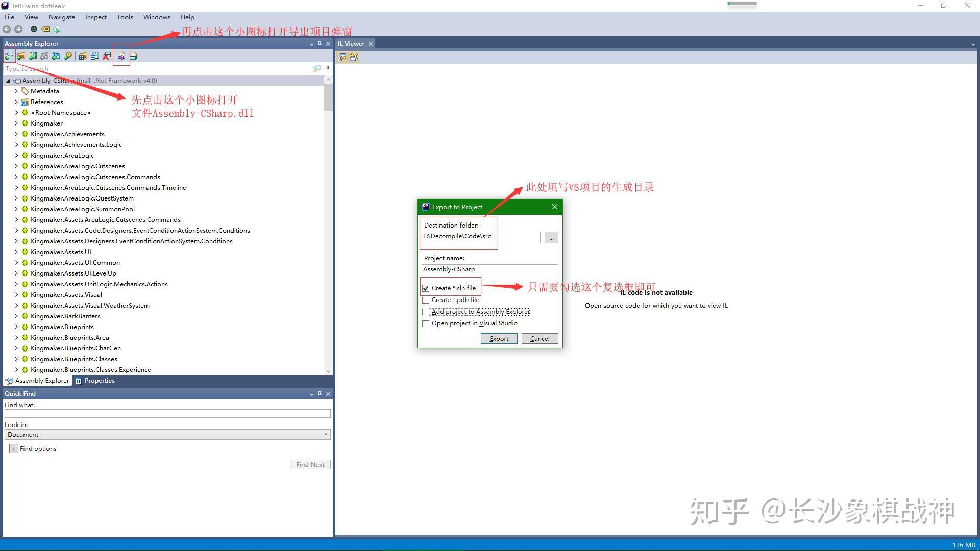Screen dimensions: 980x551
Task: Click Cancel button in Export dialog
Action: [540, 339]
